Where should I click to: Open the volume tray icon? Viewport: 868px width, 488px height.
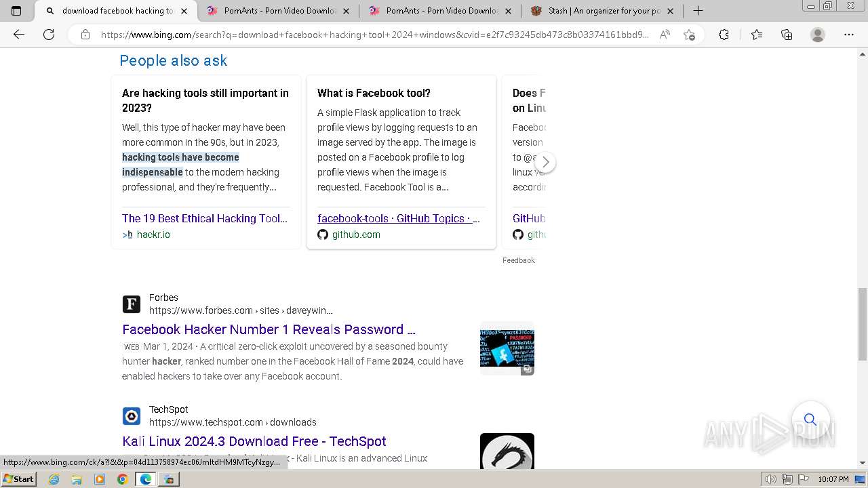771,479
